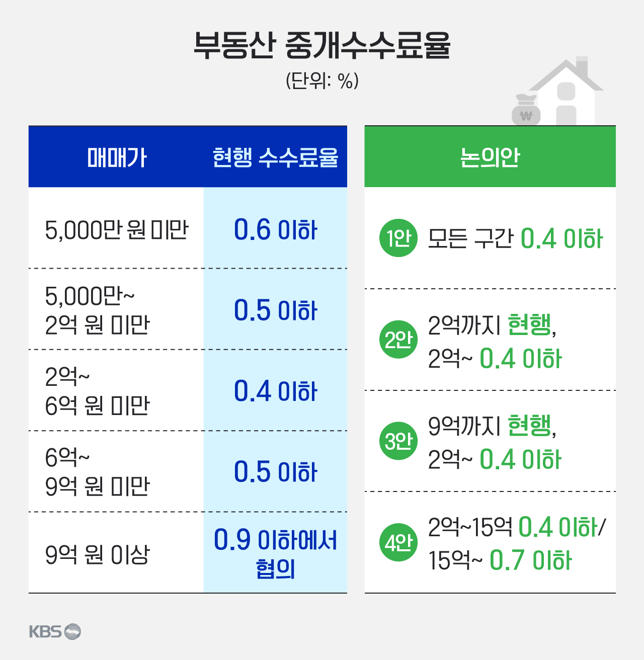
Task: Click the green 논의안 header
Action: pos(490,157)
